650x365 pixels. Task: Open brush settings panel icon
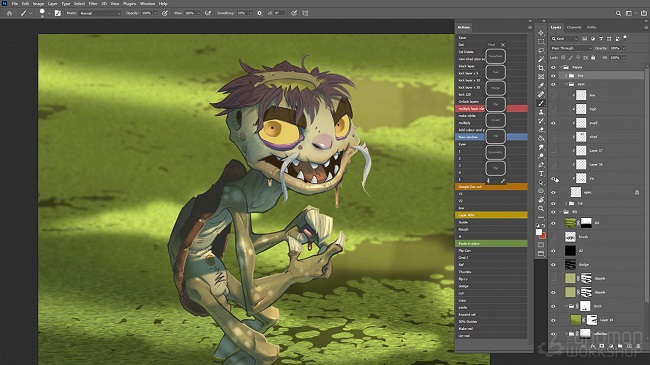click(x=58, y=13)
